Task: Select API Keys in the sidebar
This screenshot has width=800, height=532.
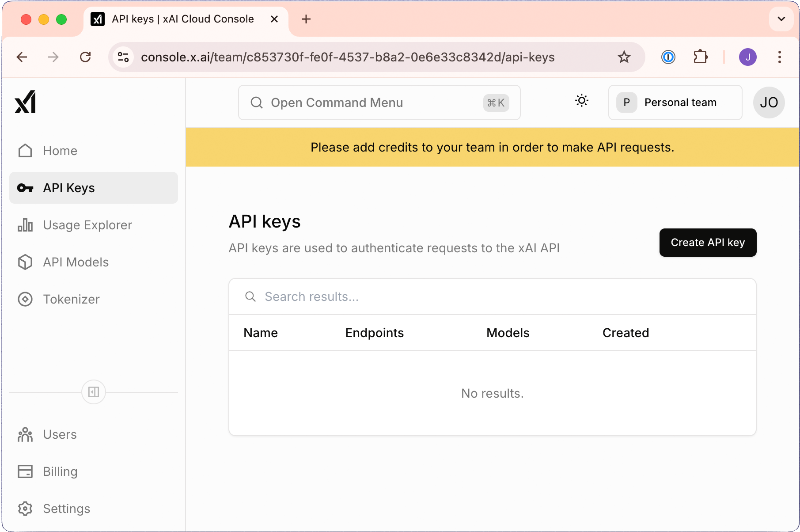Action: pos(93,188)
